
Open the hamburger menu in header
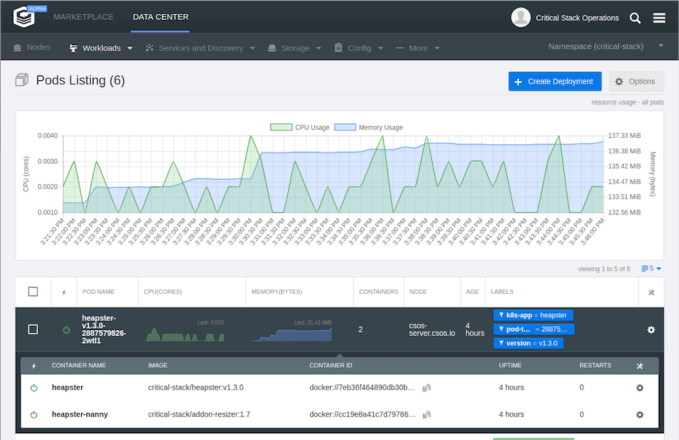pyautogui.click(x=659, y=17)
